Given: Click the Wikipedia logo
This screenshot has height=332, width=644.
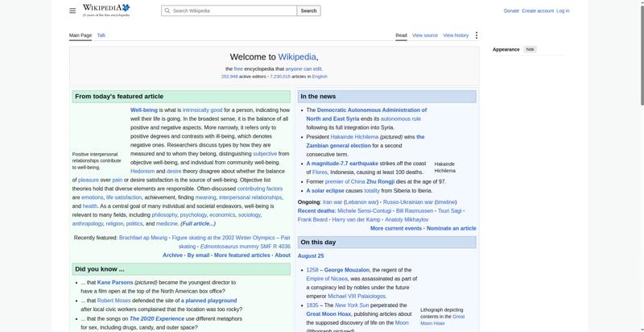Looking at the screenshot, I should tap(106, 10).
